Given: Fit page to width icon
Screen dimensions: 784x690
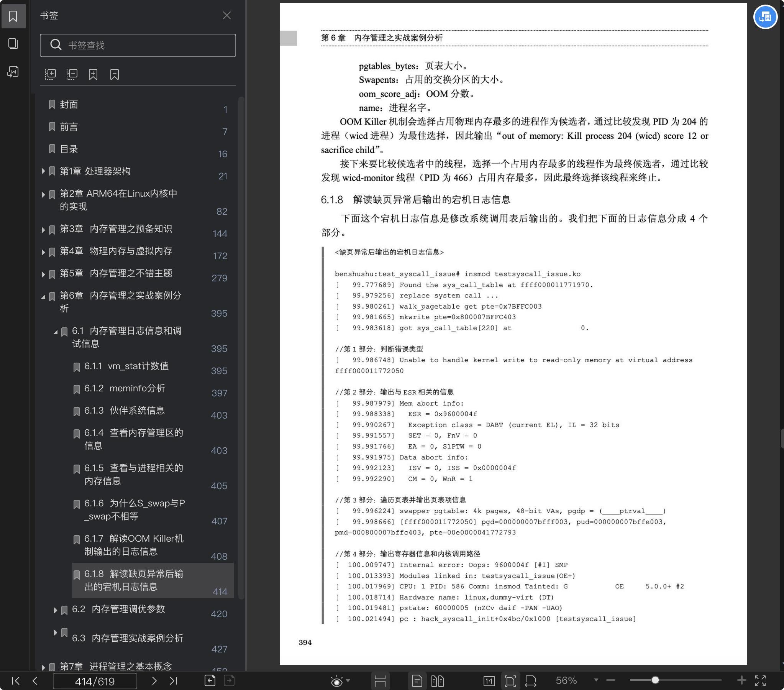Looking at the screenshot, I should 530,681.
